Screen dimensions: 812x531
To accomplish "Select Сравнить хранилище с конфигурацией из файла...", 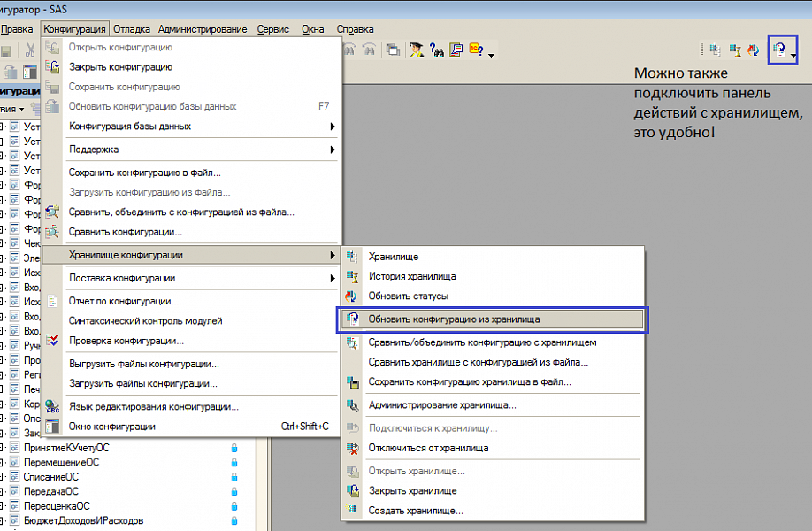I will coord(492,362).
